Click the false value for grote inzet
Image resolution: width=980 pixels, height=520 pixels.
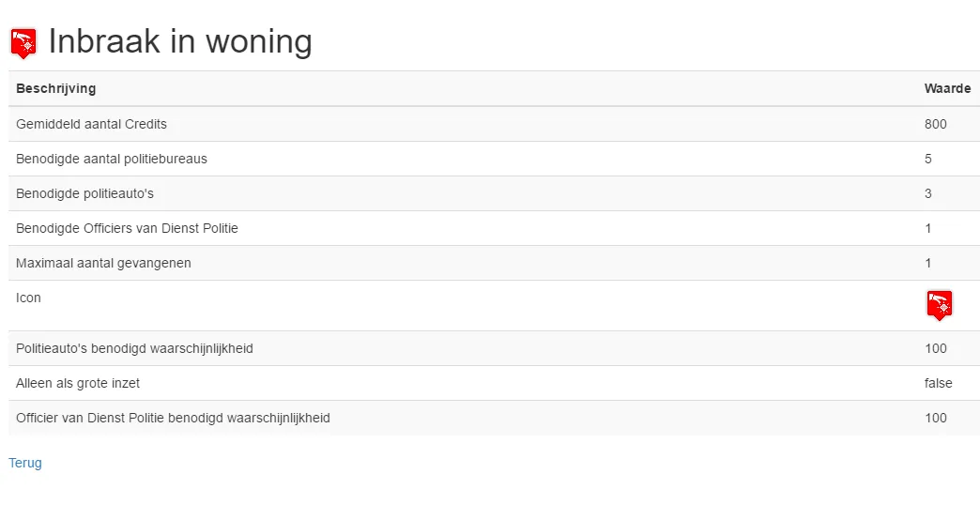click(x=938, y=383)
